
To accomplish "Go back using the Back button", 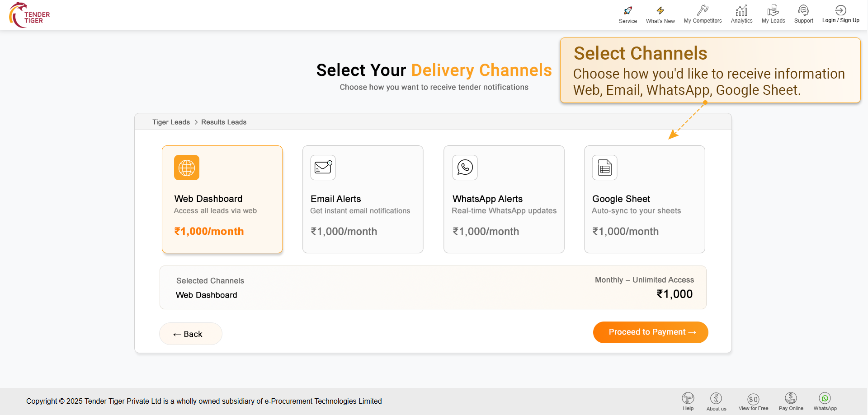I will point(190,334).
